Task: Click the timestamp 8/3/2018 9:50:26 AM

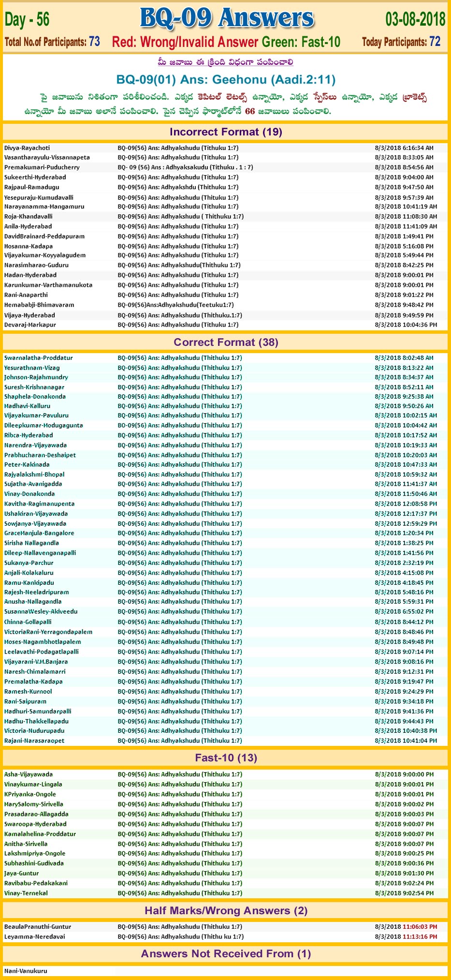Action: [x=404, y=406]
